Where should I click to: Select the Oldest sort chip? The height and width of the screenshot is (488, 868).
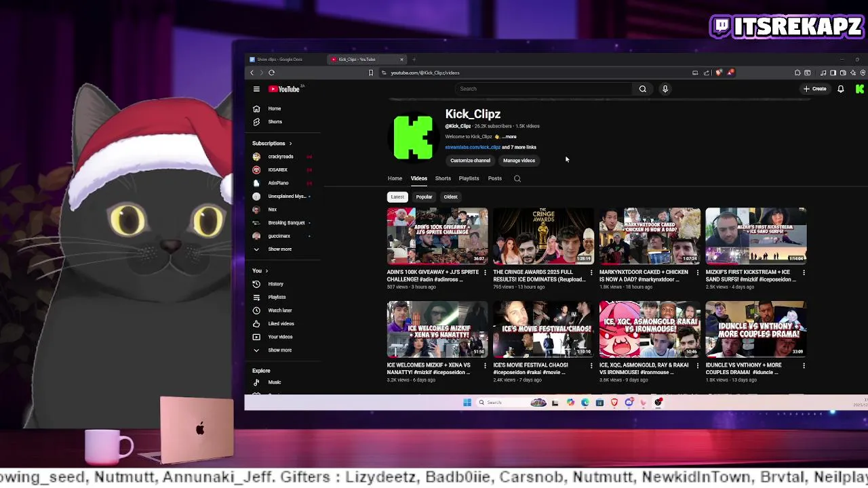click(450, 197)
